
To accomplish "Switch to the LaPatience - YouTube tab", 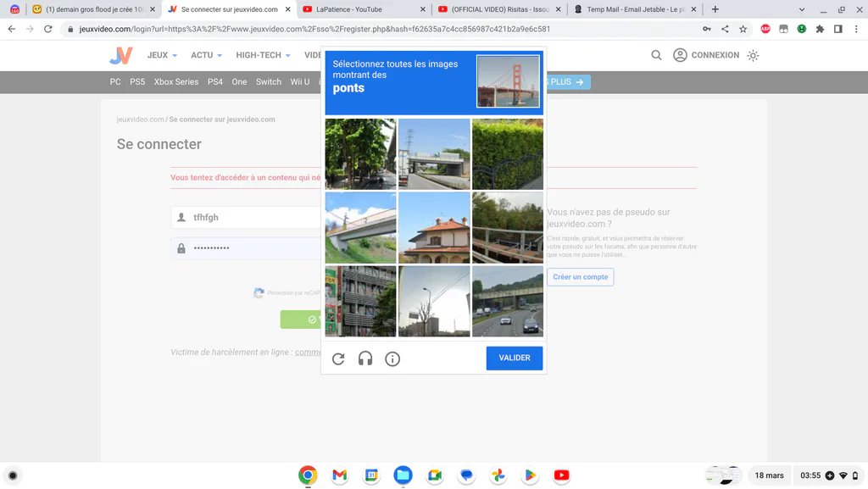I will (364, 9).
